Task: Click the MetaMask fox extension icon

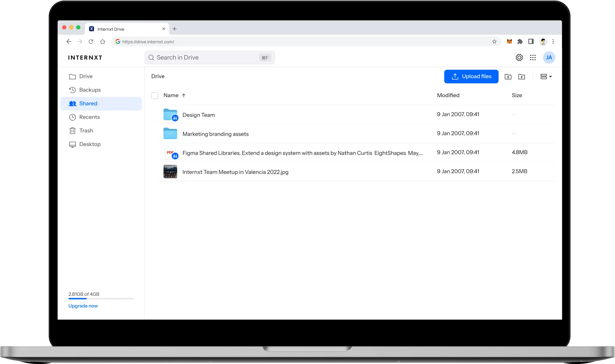Action: click(x=509, y=41)
